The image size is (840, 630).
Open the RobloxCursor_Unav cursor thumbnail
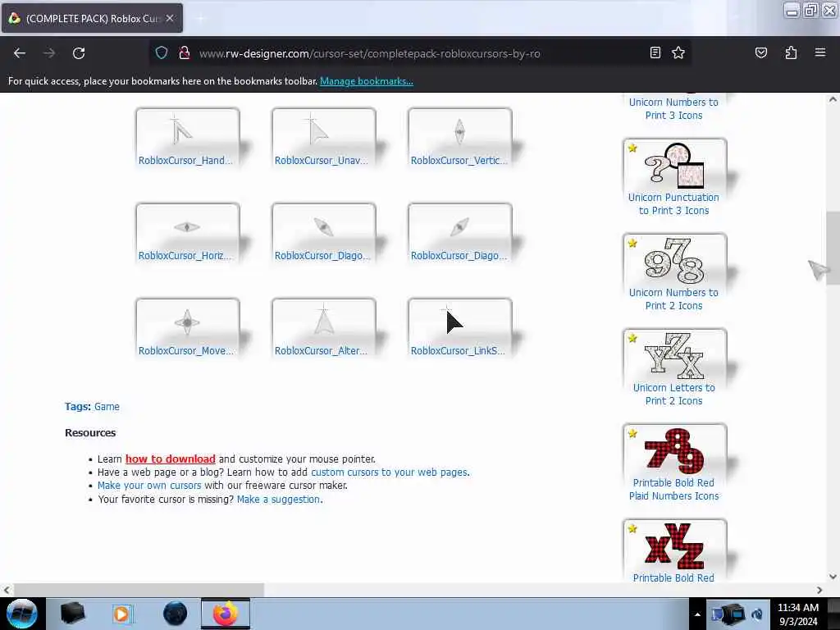point(323,138)
